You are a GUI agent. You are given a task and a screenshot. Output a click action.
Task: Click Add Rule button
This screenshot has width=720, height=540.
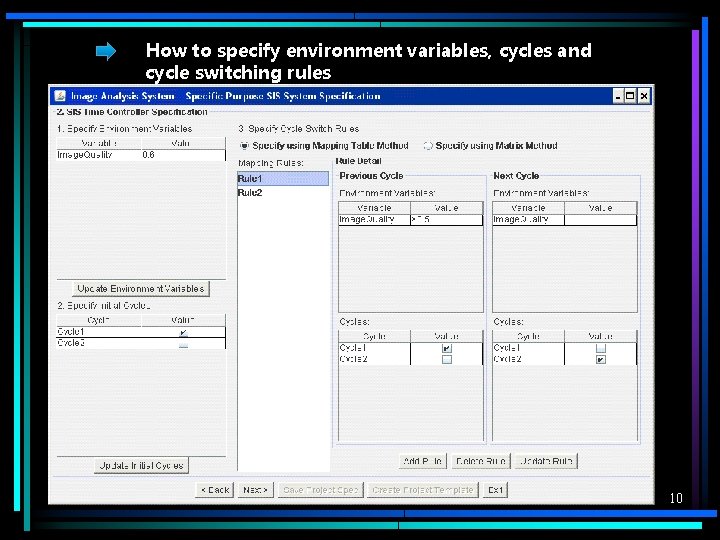[x=422, y=461]
